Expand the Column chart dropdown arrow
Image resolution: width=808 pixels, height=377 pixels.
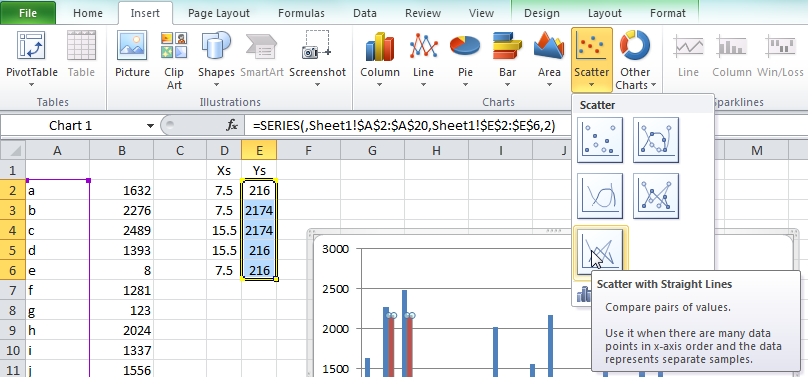tap(380, 84)
